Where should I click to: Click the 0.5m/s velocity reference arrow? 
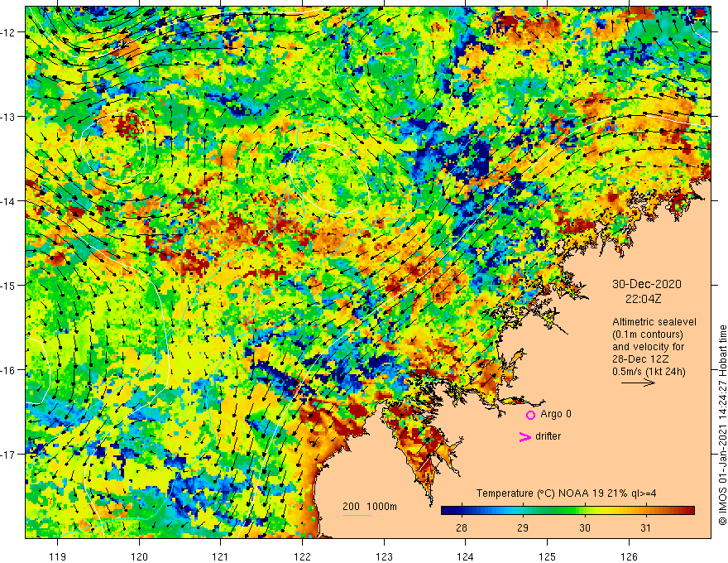[639, 383]
